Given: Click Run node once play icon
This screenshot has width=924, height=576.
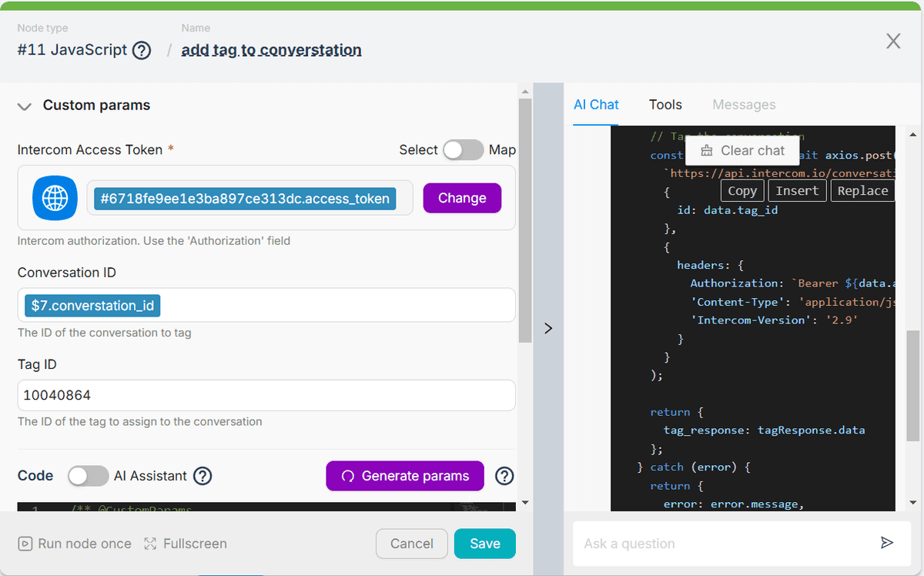Looking at the screenshot, I should (25, 544).
